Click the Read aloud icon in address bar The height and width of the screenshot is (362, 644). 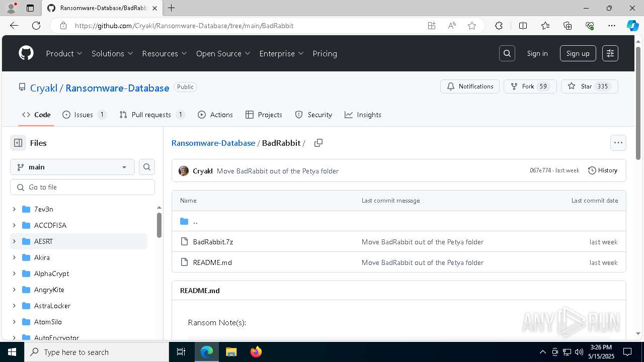click(452, 26)
